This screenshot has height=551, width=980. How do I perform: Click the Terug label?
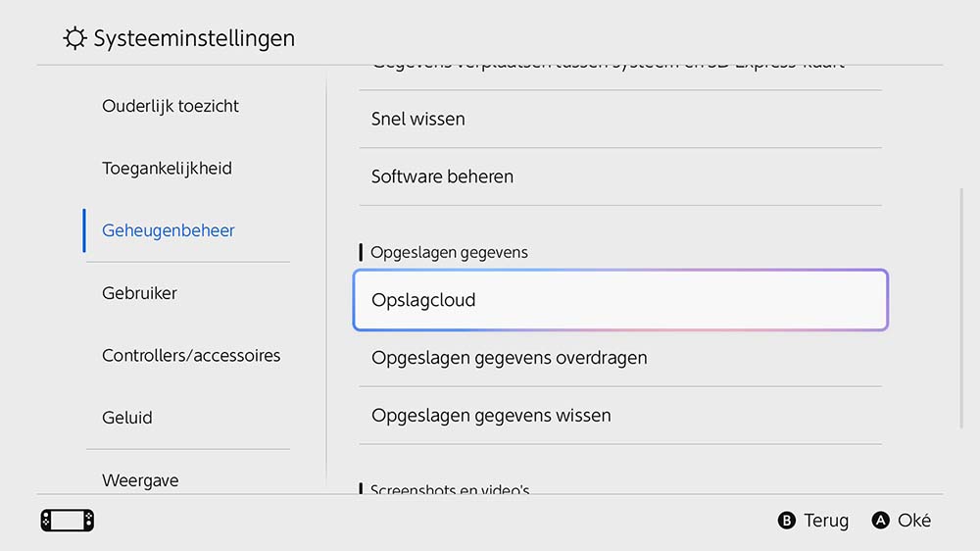click(825, 521)
